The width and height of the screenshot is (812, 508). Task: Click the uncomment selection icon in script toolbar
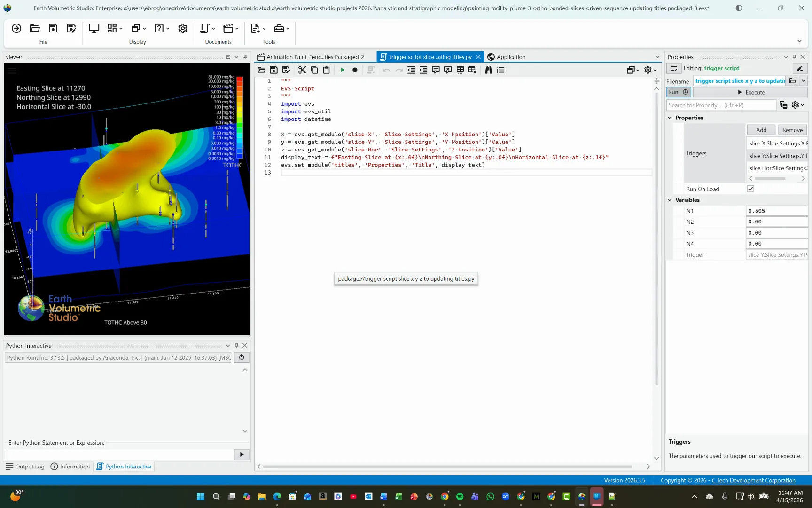point(448,70)
